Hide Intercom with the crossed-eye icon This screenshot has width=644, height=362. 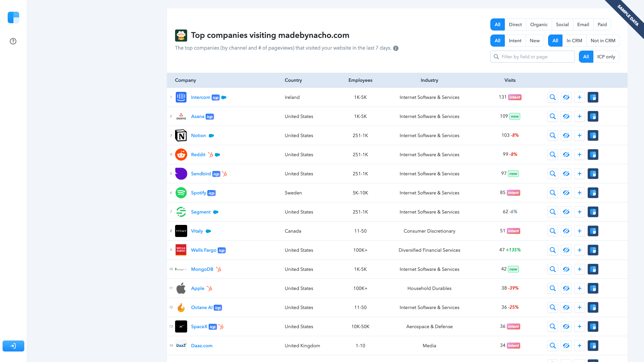pos(566,97)
